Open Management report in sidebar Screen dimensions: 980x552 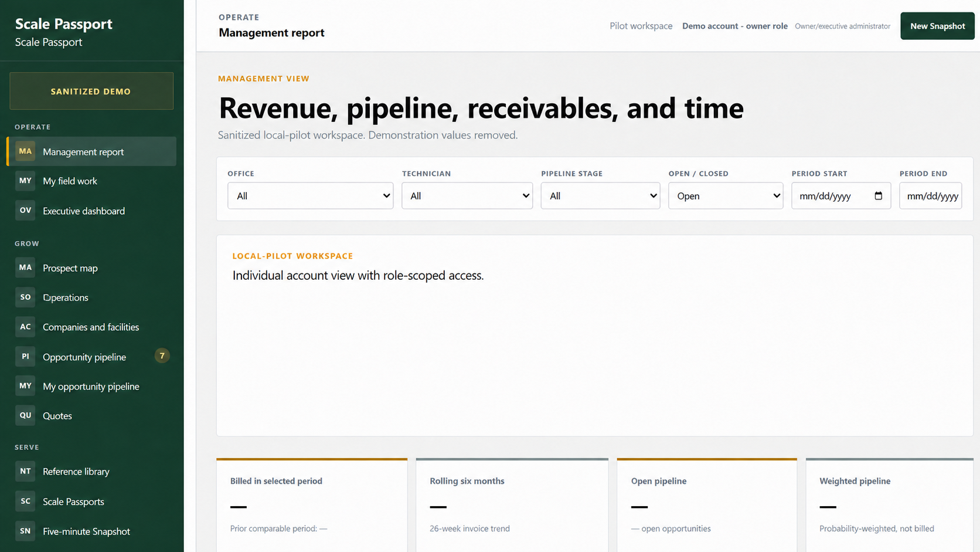91,151
